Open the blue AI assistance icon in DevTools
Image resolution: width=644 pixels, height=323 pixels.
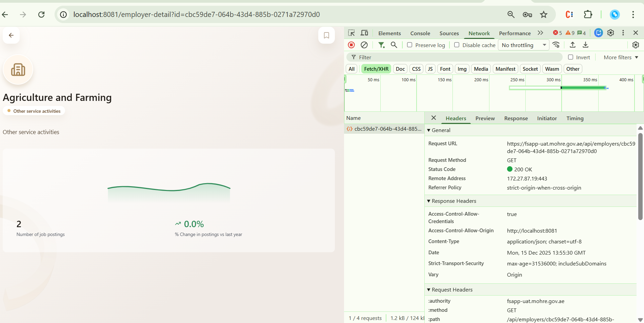(598, 33)
